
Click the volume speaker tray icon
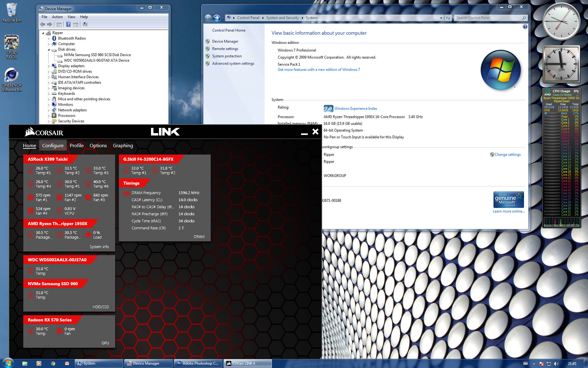point(556,364)
